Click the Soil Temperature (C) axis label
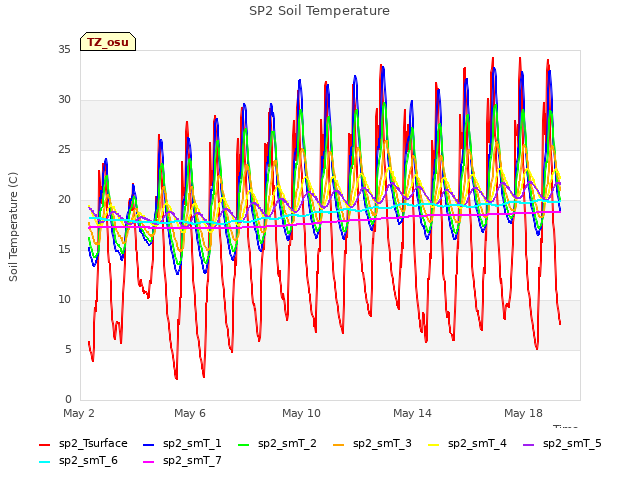Screen dimensions: 640x480 click(x=13, y=227)
